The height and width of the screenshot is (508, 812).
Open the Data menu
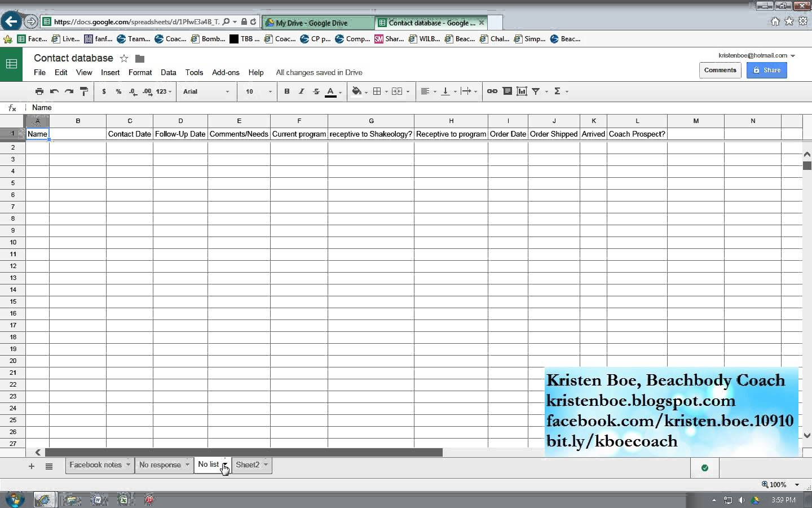pos(168,72)
